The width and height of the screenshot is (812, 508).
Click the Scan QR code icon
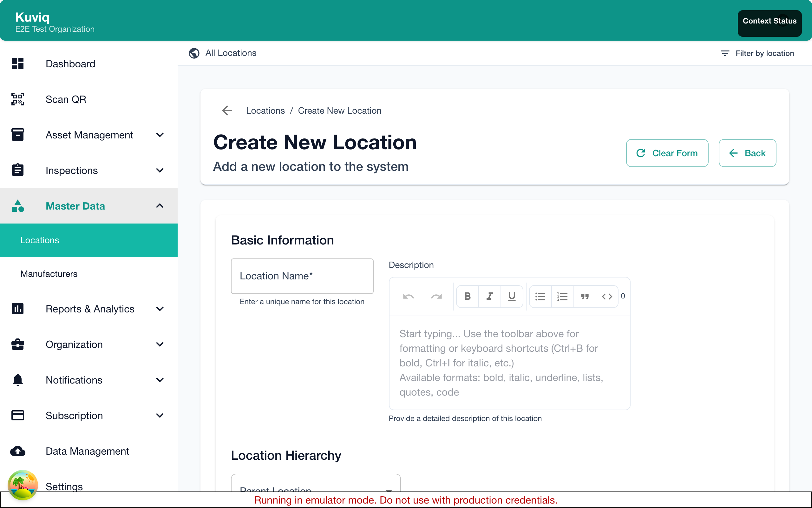pyautogui.click(x=18, y=99)
